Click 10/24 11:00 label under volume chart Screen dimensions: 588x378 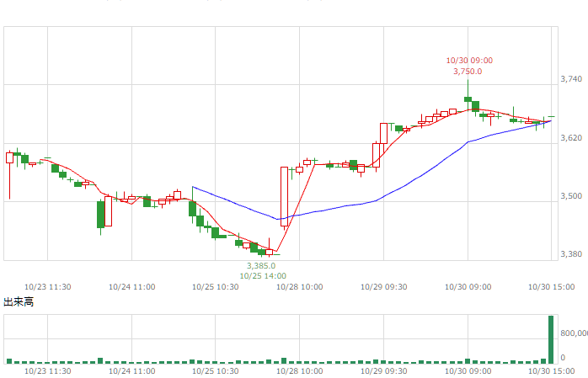pyautogui.click(x=131, y=371)
